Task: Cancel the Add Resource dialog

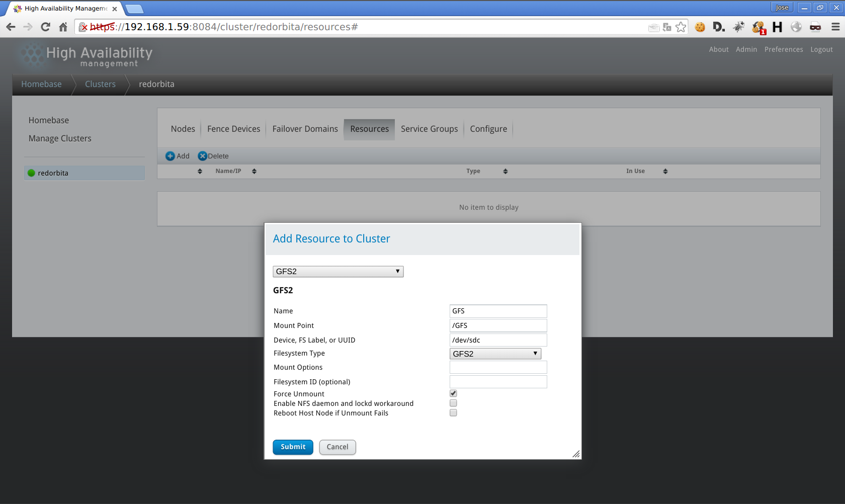Action: pos(337,447)
